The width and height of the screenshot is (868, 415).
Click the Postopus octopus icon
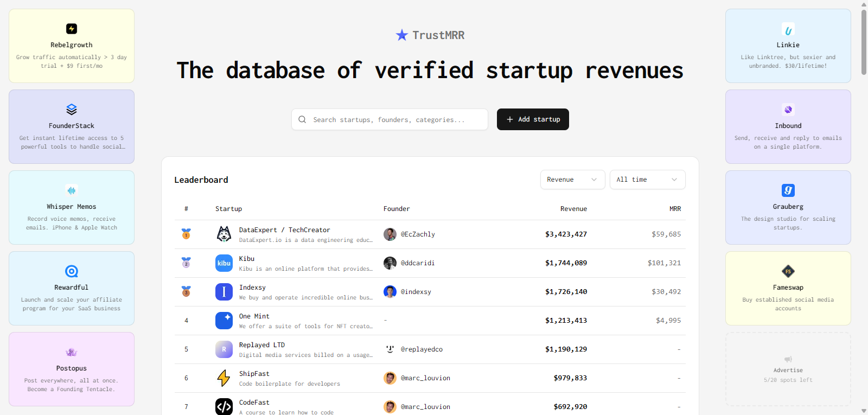pyautogui.click(x=72, y=352)
